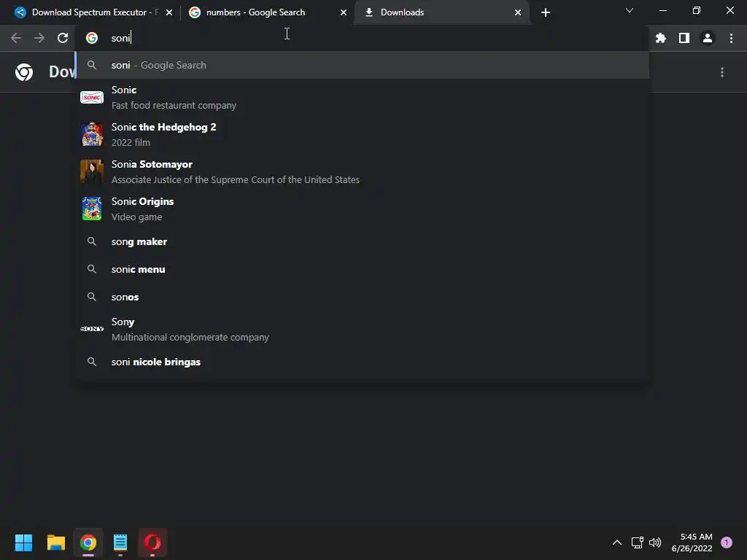Open the profile avatar icon

point(708,38)
